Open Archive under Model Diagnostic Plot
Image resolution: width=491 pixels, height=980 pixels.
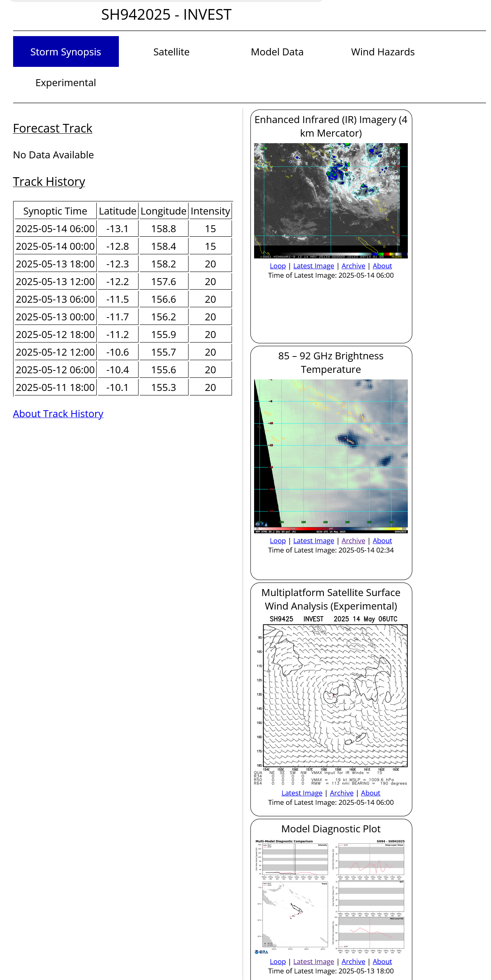coord(353,962)
